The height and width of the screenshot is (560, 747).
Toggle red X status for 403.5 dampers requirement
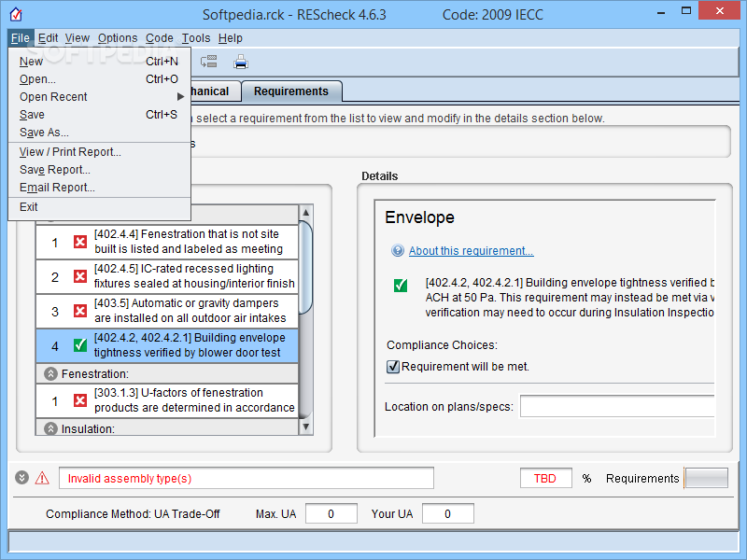pyautogui.click(x=80, y=311)
